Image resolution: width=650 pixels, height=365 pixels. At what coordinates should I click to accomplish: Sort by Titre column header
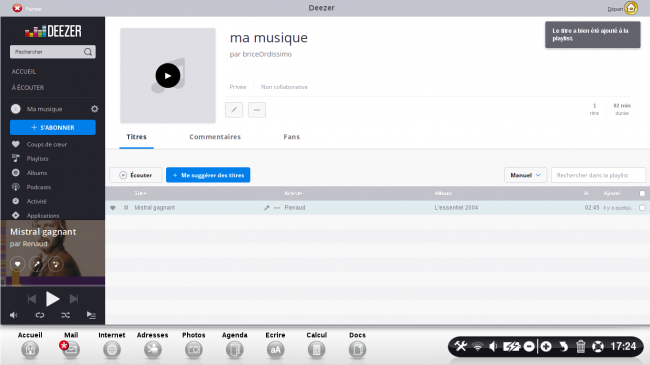click(141, 193)
